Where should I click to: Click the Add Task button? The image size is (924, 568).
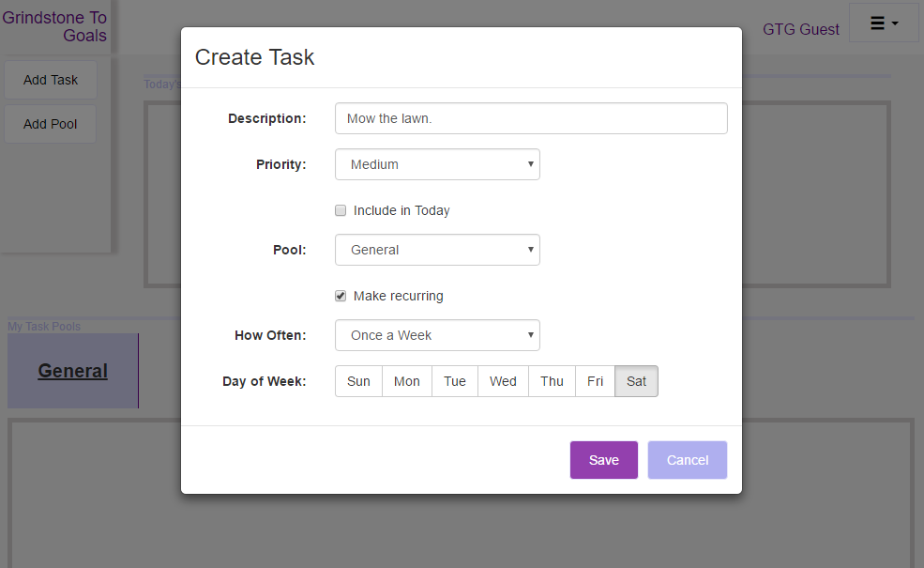pyautogui.click(x=51, y=80)
